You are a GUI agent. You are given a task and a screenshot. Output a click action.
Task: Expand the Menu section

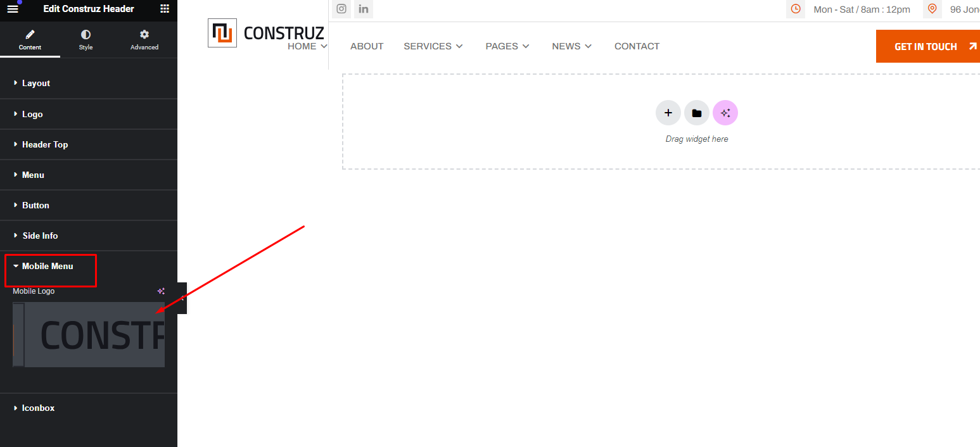pyautogui.click(x=89, y=175)
